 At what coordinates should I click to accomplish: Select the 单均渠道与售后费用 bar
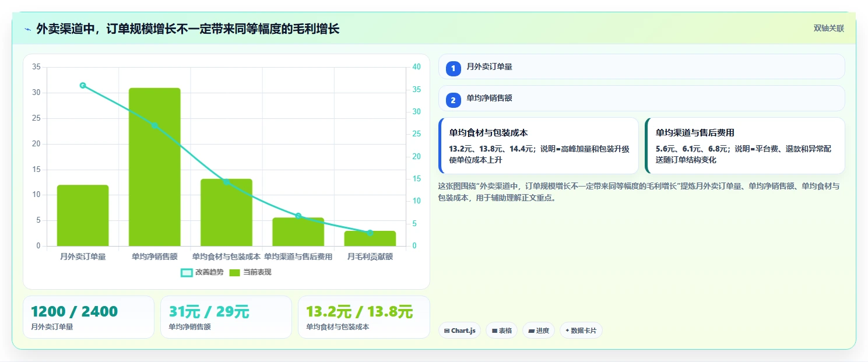pyautogui.click(x=298, y=232)
